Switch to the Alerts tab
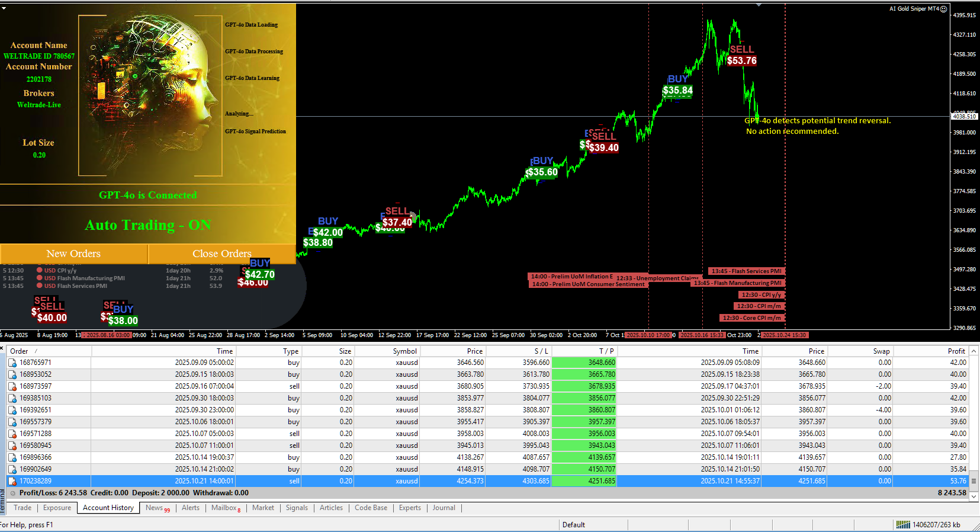 [x=191, y=508]
